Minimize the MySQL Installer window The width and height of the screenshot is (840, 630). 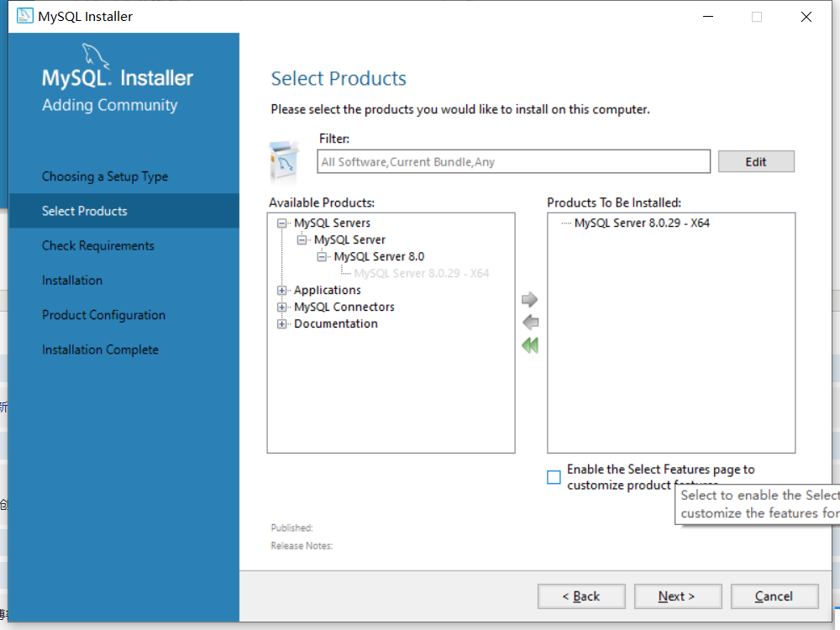pos(708,17)
